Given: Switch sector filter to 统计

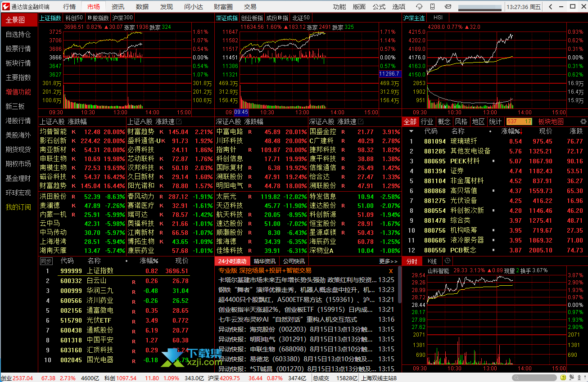Looking at the screenshot, I should tap(495, 121).
